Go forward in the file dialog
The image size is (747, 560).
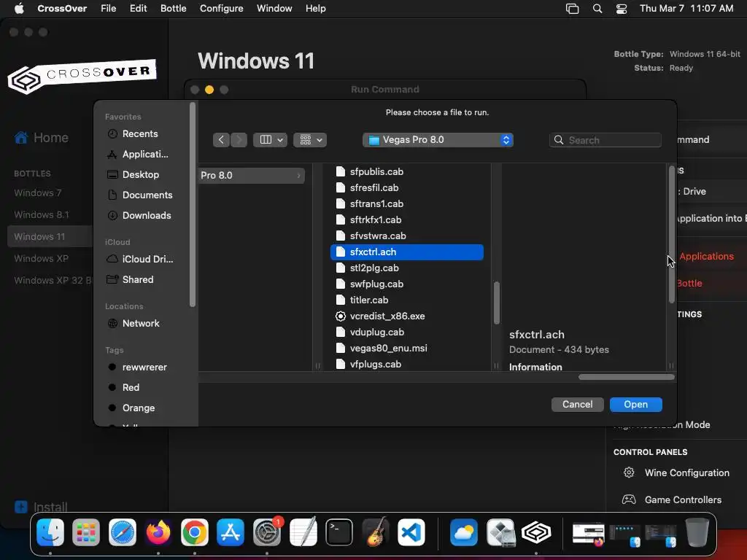pos(239,140)
